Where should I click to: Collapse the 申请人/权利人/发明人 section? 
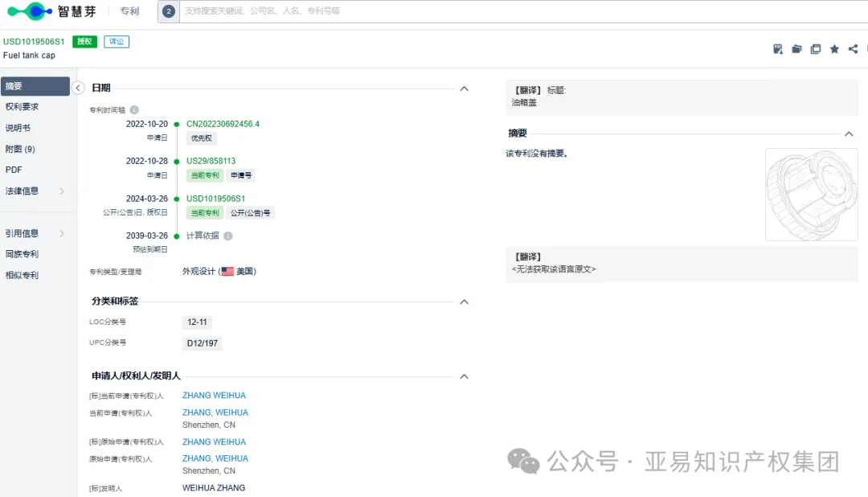464,376
